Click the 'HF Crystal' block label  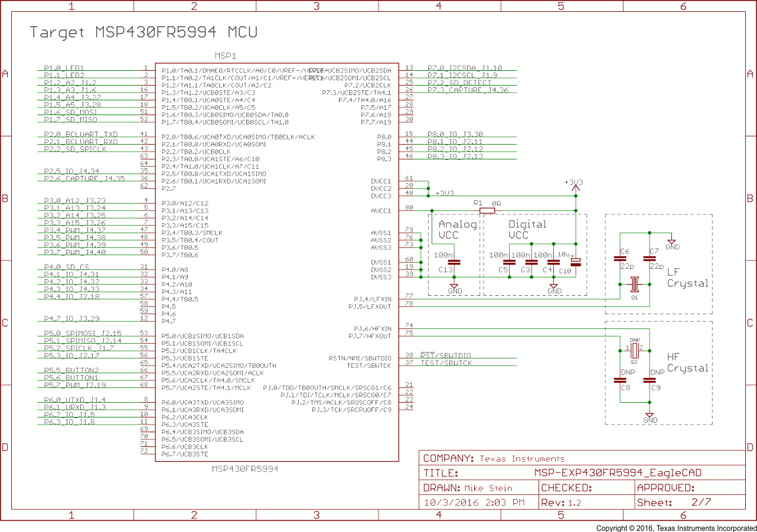(687, 363)
